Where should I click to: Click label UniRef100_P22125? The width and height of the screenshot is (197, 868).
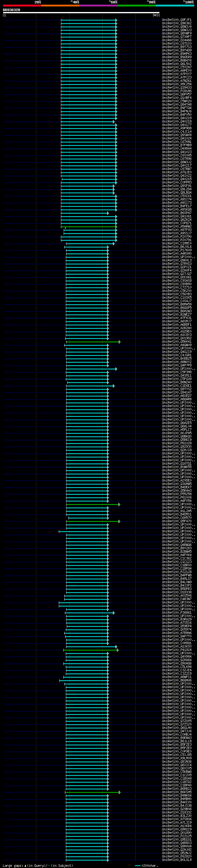(x=177, y=836)
